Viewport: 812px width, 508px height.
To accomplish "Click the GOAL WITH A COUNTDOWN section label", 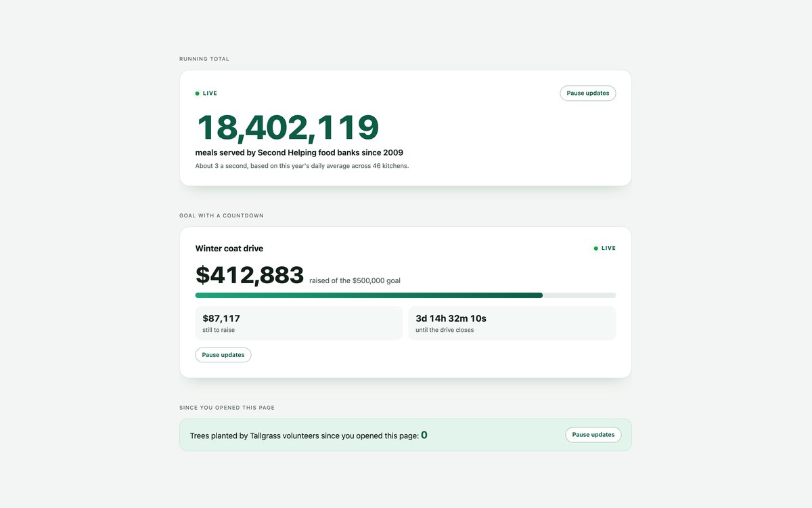I will pos(221,215).
